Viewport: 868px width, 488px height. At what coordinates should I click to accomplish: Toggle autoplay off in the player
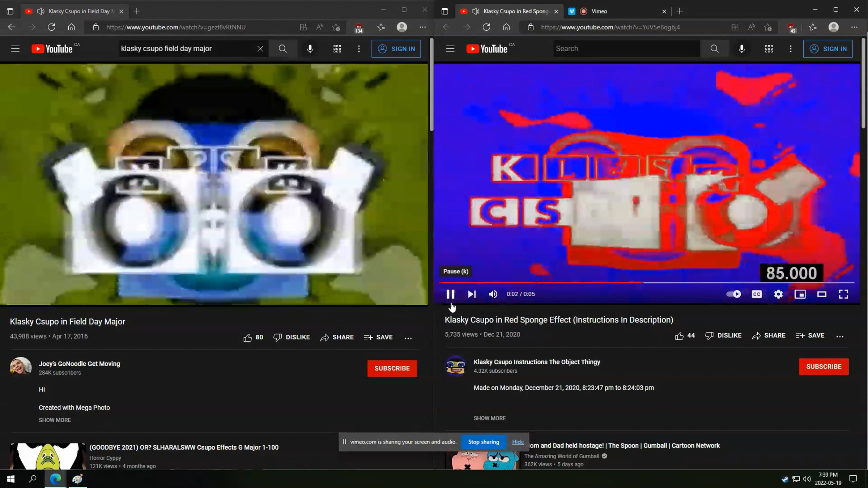click(x=733, y=294)
